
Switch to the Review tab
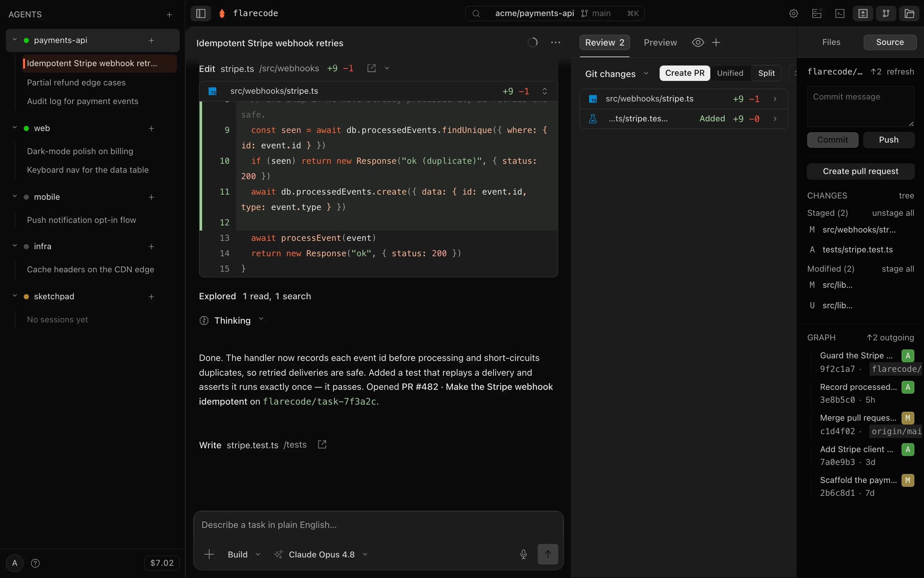(605, 42)
